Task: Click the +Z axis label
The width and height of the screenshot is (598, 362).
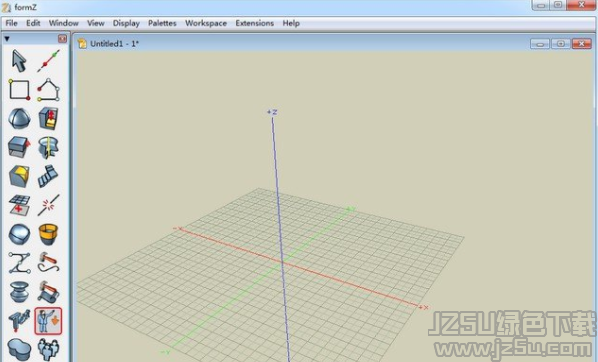Action: point(272,112)
